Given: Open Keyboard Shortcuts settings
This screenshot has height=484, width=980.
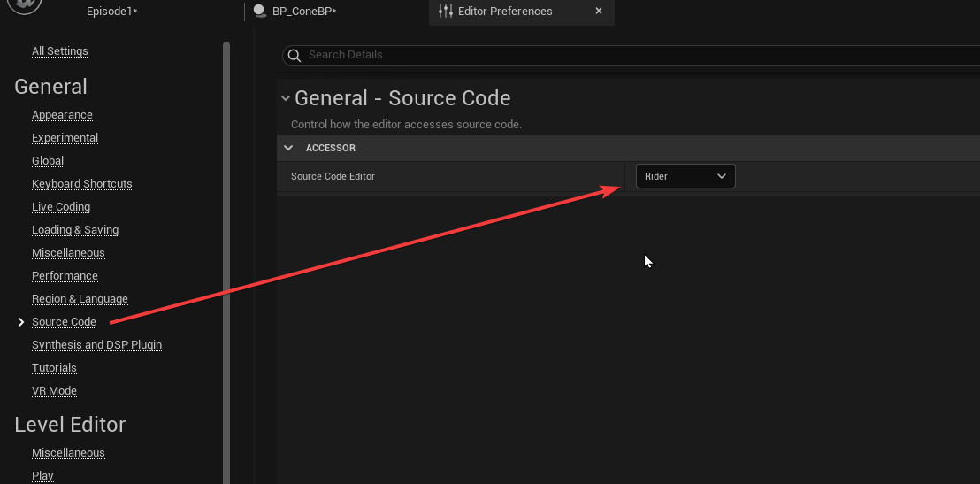Looking at the screenshot, I should tap(82, 184).
